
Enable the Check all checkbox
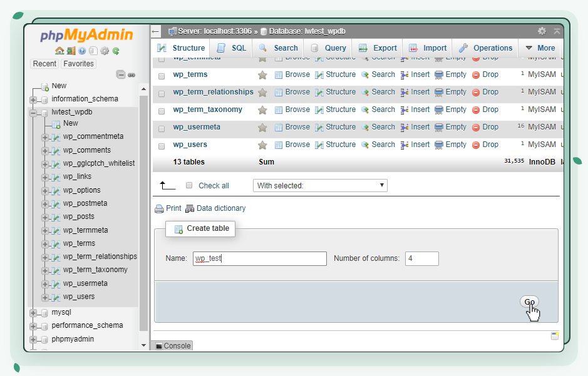[x=189, y=185]
